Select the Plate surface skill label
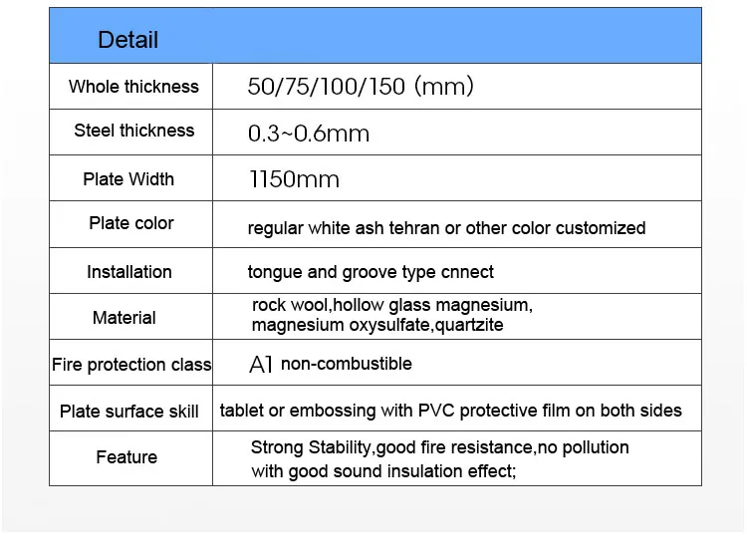This screenshot has height=560, width=747. tap(129, 412)
